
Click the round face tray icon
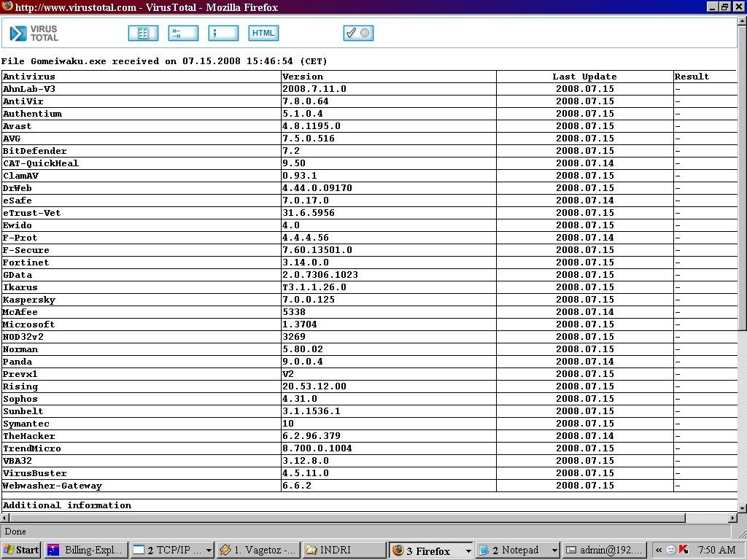671,550
